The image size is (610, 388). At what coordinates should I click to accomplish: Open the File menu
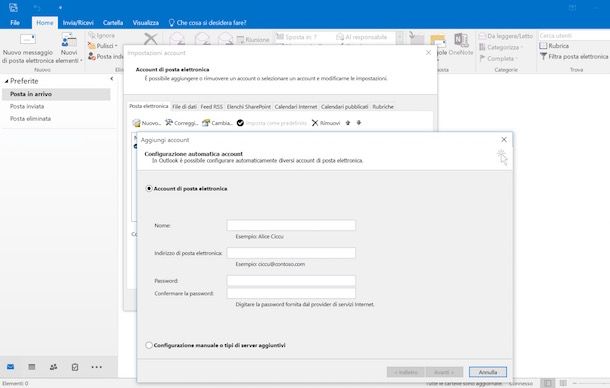pyautogui.click(x=15, y=23)
